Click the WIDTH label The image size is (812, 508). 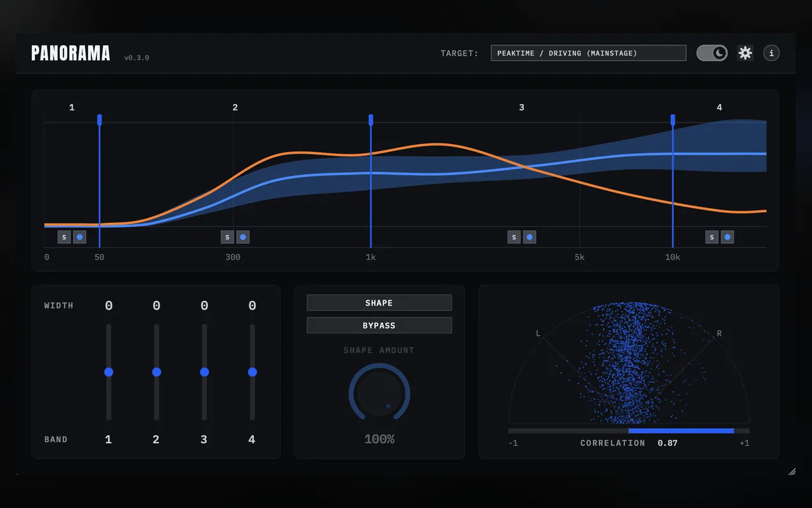pyautogui.click(x=59, y=305)
